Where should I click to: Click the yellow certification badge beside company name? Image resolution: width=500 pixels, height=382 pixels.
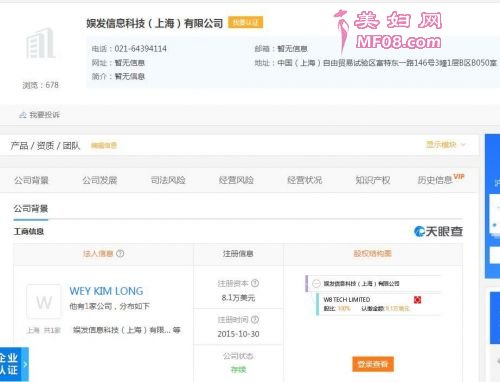pyautogui.click(x=246, y=22)
